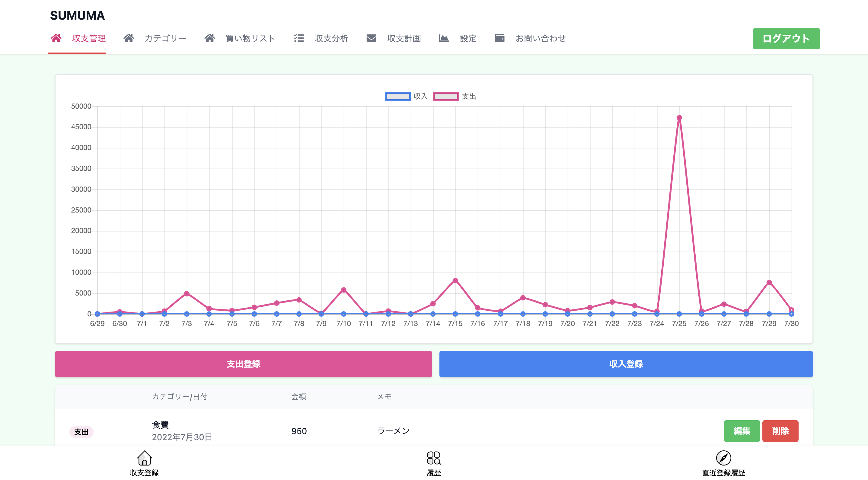This screenshot has width=868, height=480.
Task: Click the chart icon beside 設定
Action: click(x=443, y=38)
